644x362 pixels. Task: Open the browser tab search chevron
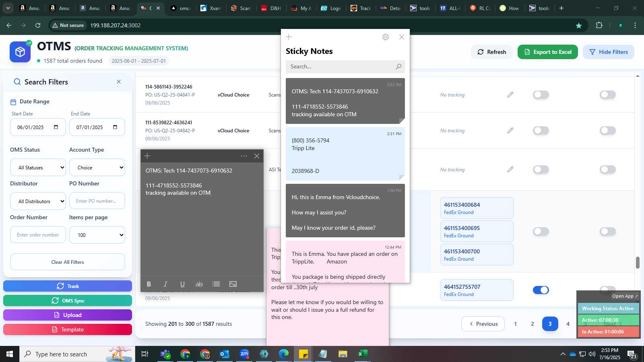[x=8, y=8]
